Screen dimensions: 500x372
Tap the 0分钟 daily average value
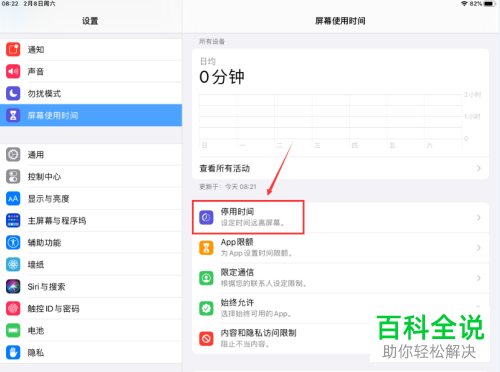coord(222,77)
